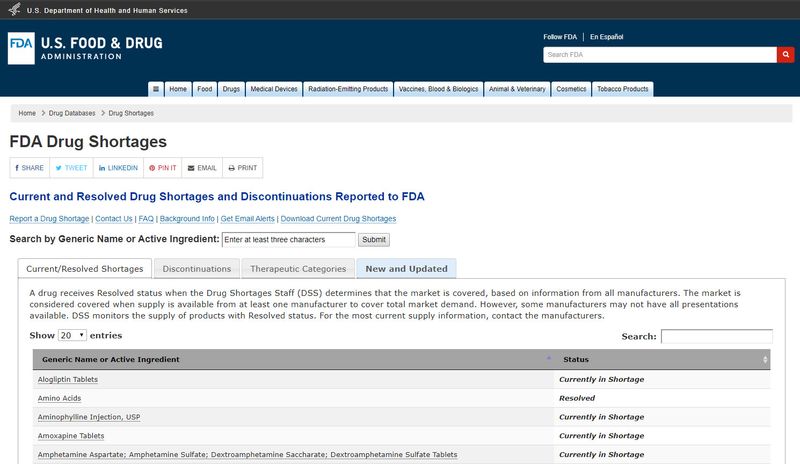Select the Current/Resolved Shortages tab
The width and height of the screenshot is (800, 464).
click(x=85, y=268)
